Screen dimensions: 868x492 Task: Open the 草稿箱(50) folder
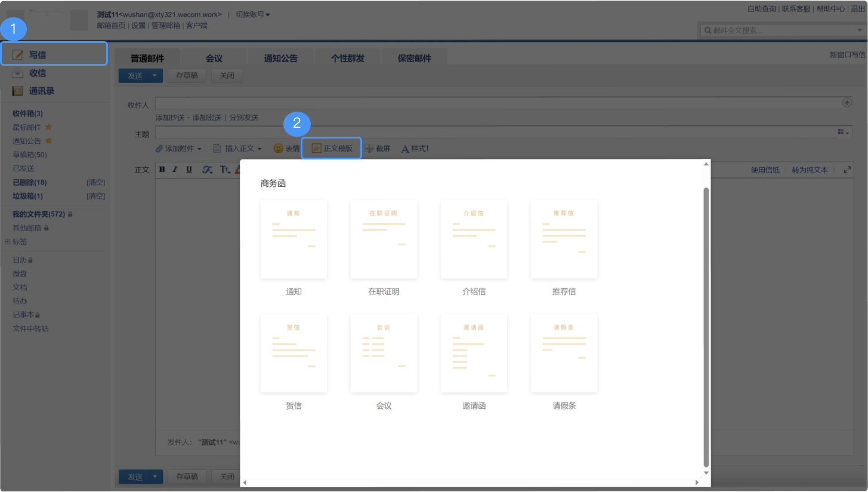(30, 155)
